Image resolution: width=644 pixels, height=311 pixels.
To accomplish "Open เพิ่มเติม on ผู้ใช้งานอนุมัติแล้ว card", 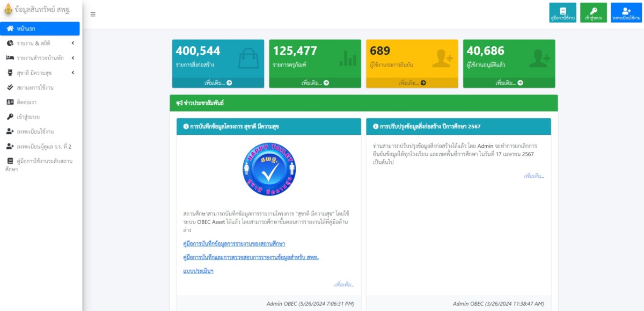I will (x=509, y=83).
